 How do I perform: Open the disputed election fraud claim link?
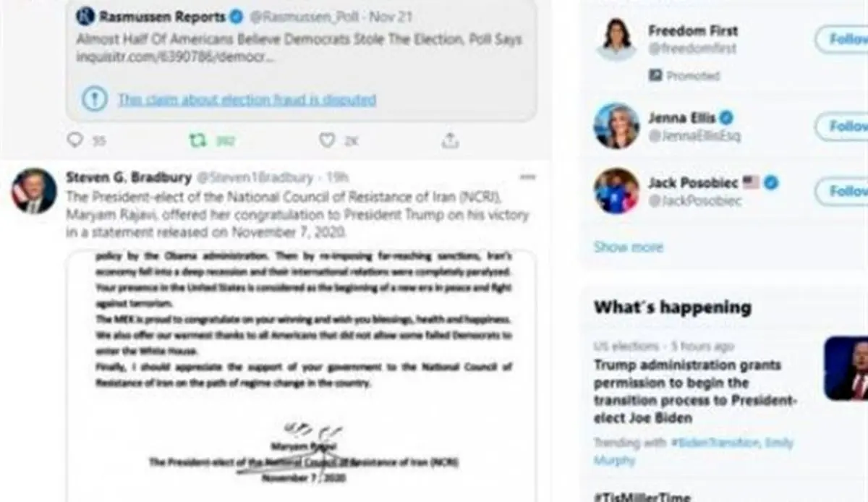click(247, 99)
